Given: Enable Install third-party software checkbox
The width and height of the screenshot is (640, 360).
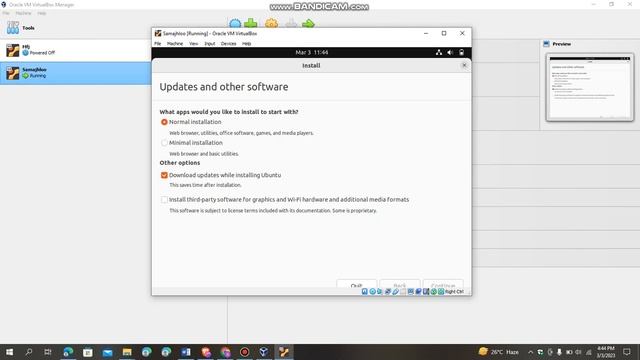Looking at the screenshot, I should [x=164, y=200].
